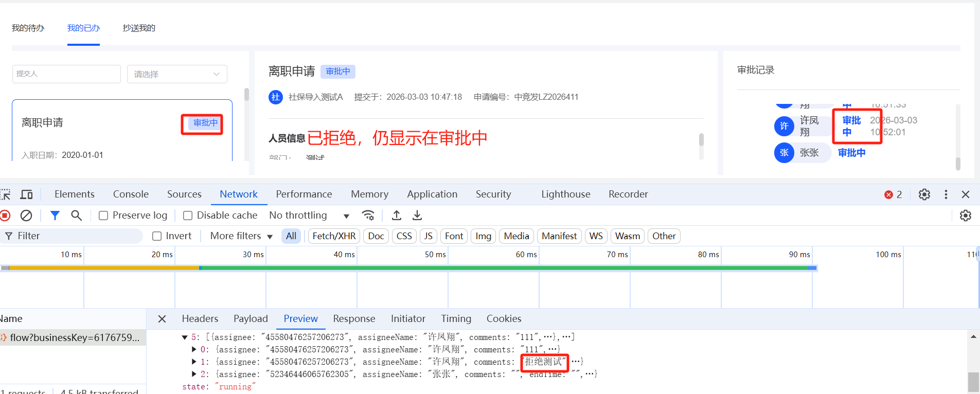Screen dimensions: 980x394
Task: Open the Security tab
Action: click(x=493, y=194)
